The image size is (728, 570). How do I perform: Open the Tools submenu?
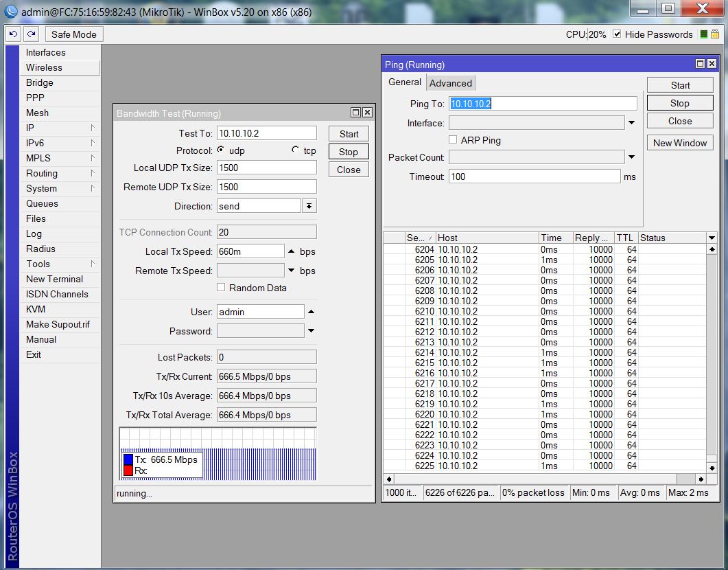coord(60,264)
